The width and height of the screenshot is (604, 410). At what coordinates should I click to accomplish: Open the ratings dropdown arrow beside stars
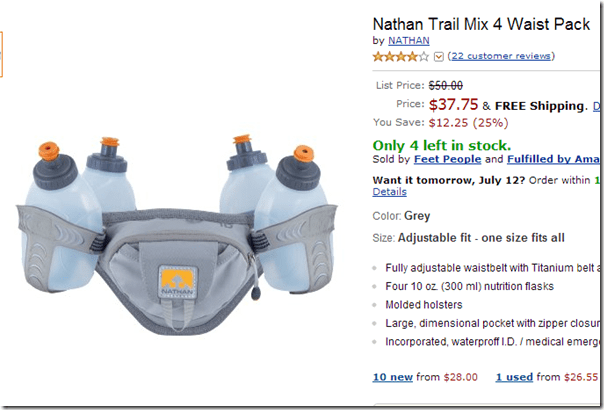pyautogui.click(x=439, y=57)
